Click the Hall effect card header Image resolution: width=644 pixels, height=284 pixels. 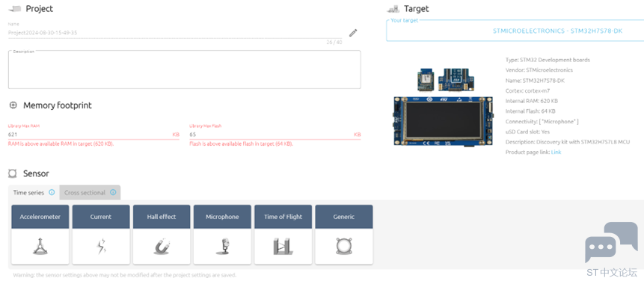pyautogui.click(x=162, y=217)
